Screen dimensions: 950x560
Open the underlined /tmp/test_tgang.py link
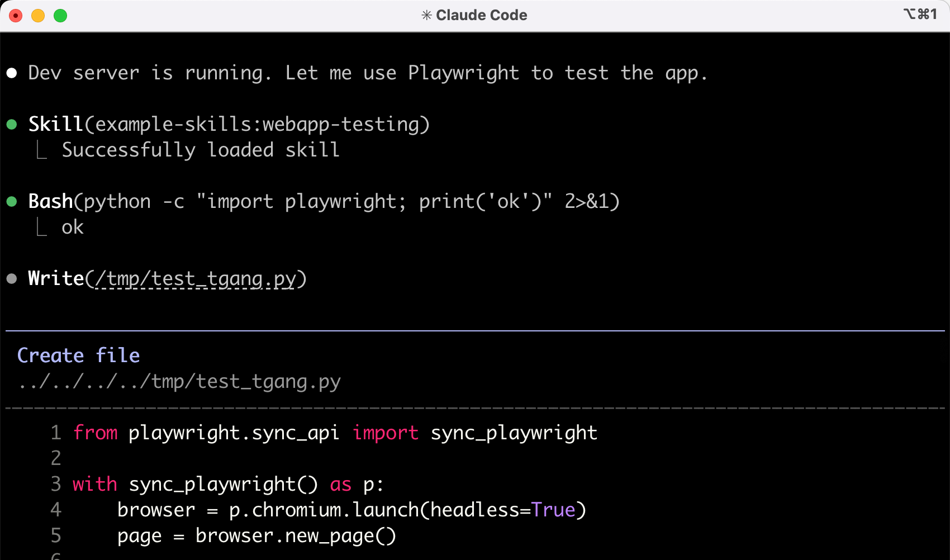tap(196, 278)
